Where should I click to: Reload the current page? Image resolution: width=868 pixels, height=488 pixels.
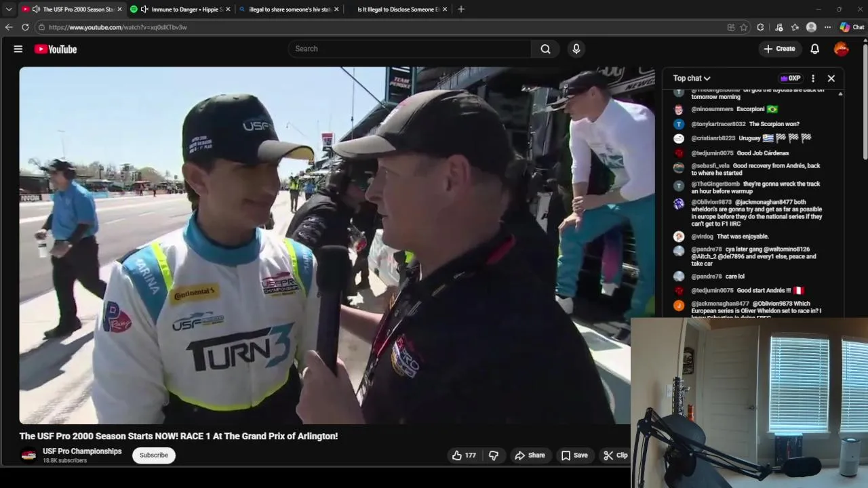[x=25, y=27]
